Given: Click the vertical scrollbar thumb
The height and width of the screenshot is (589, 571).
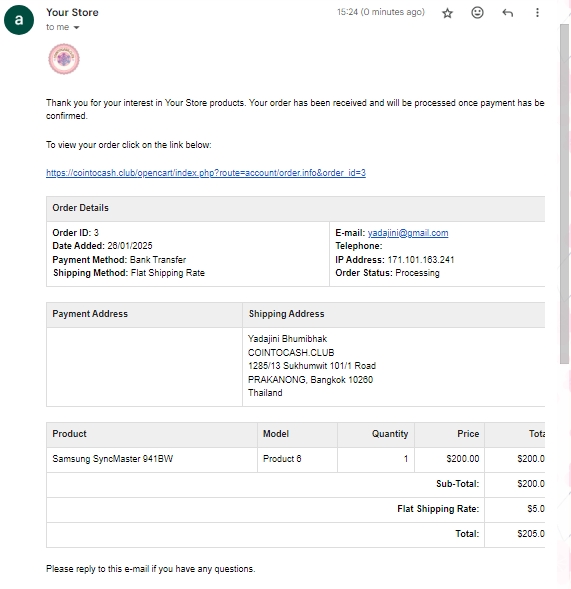Looking at the screenshot, I should pyautogui.click(x=564, y=193).
